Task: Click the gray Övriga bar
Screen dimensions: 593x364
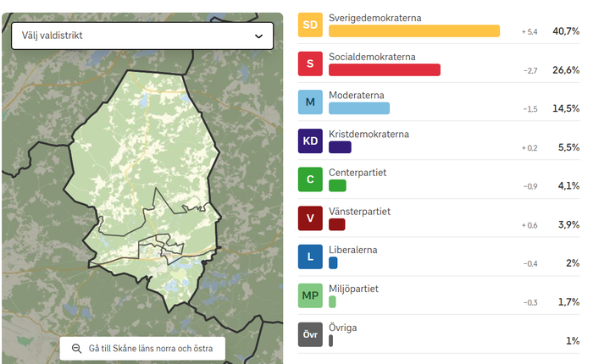Action: [x=330, y=340]
